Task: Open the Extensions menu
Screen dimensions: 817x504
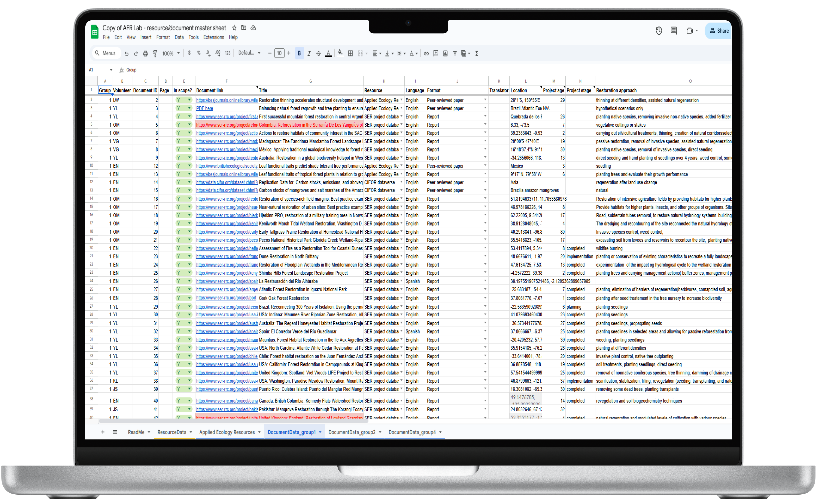Action: click(x=213, y=37)
